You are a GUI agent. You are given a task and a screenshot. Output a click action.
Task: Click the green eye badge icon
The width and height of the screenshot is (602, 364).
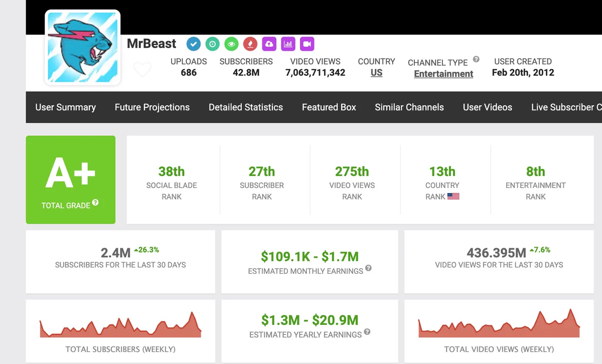(x=231, y=44)
